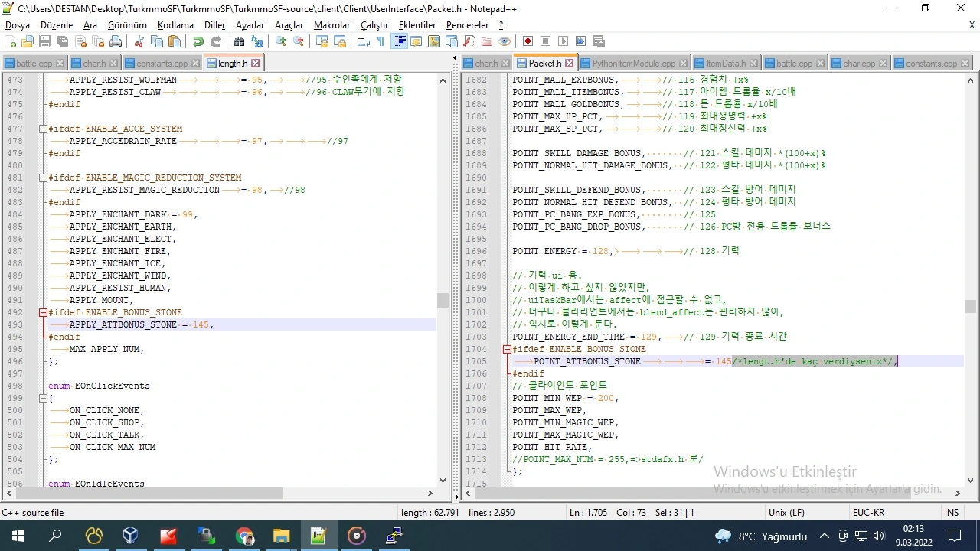980x551 pixels.
Task: Toggle file monitoring with the eye icon
Action: click(x=505, y=41)
